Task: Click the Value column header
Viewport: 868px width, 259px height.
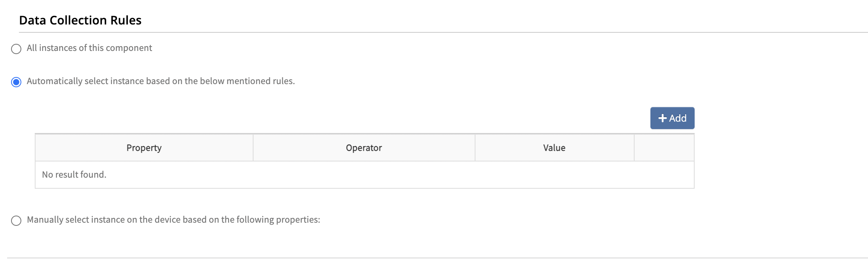Action: point(554,148)
